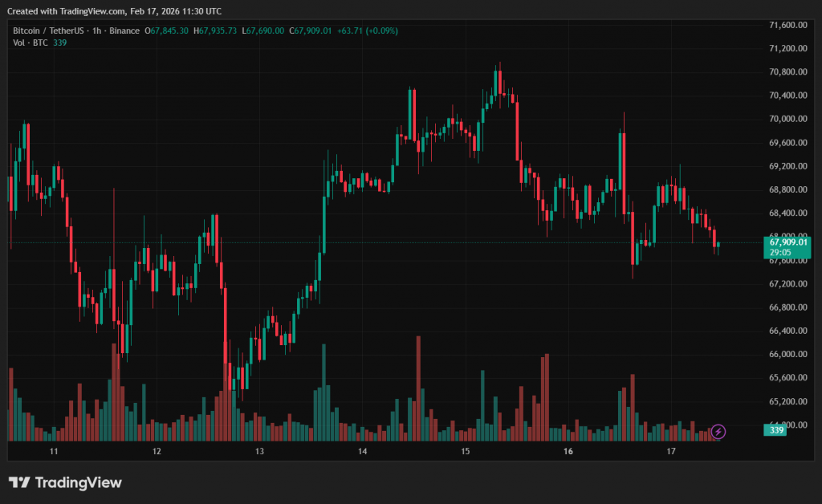
Task: Click the open price value O67,845.30
Action: coord(166,30)
